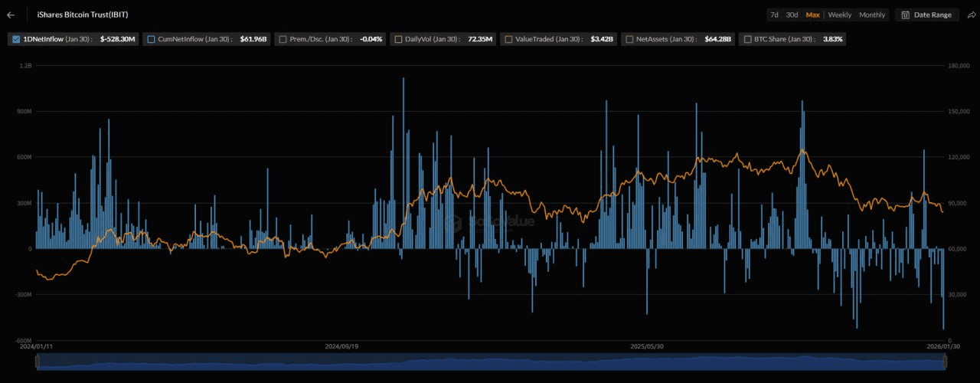Click the 2024/01/11 date axis label

click(x=36, y=346)
